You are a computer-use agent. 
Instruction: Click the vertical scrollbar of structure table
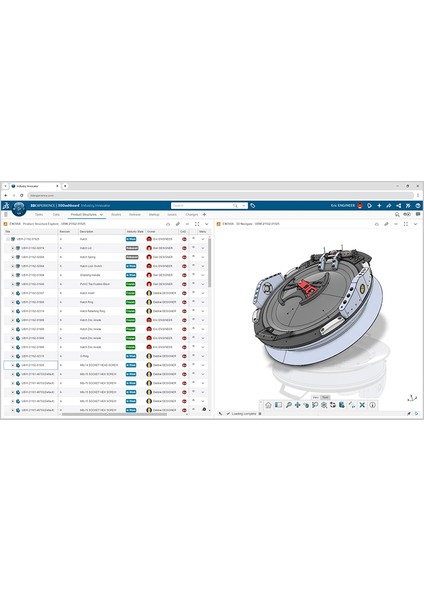point(209,262)
